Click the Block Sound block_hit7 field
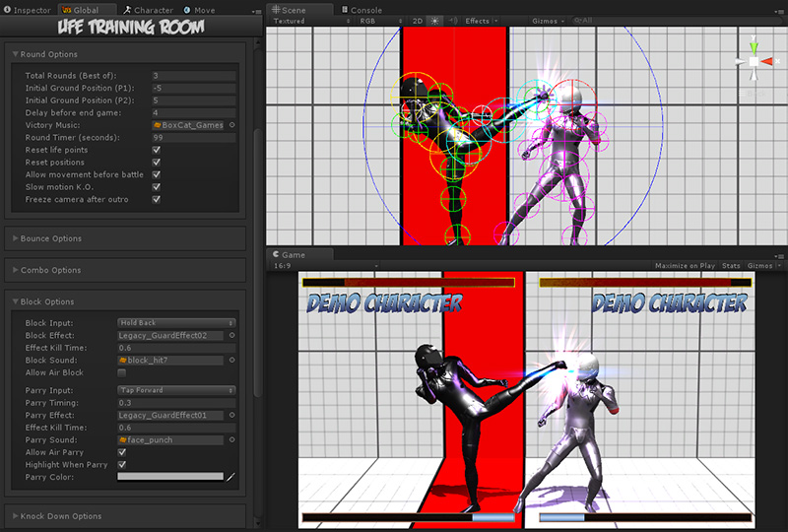Screen dimensions: 788x532 [170, 360]
